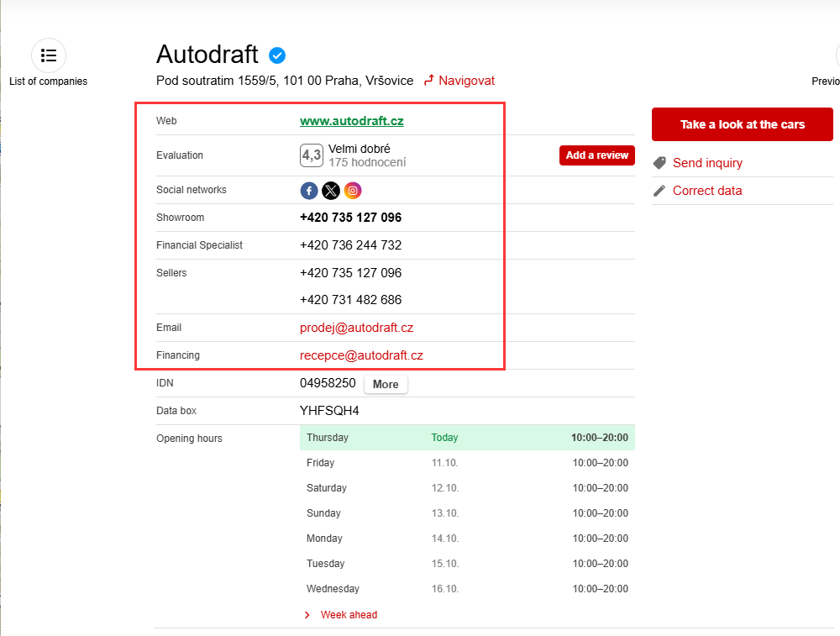
Task: Click the Navigovat link
Action: coord(466,81)
